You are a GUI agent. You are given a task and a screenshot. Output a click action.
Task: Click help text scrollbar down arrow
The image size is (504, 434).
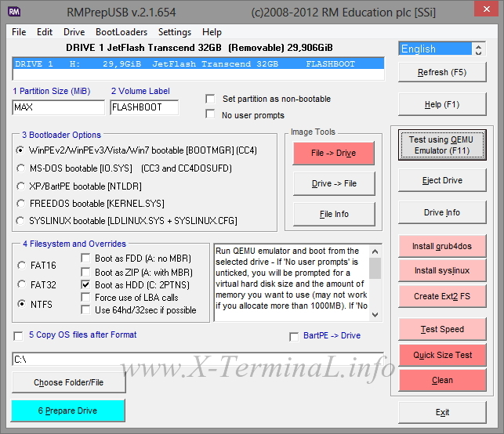click(x=375, y=314)
